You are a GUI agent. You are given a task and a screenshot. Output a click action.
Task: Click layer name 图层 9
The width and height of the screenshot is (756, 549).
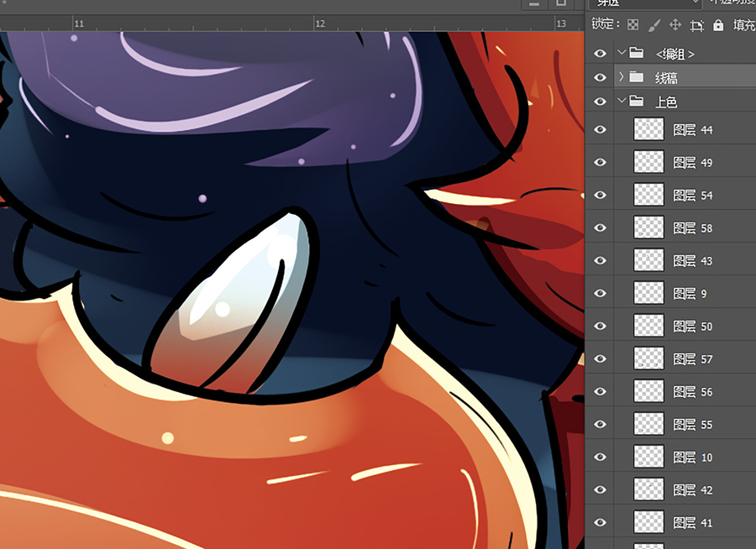tap(690, 294)
